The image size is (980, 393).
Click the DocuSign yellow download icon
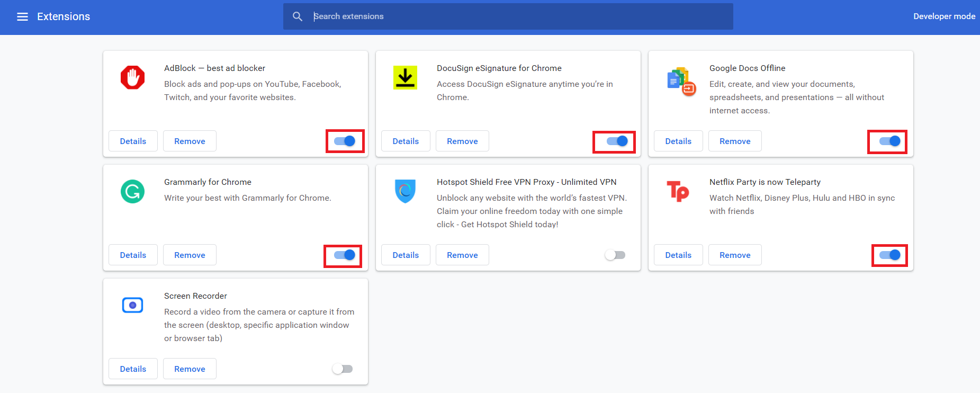tap(405, 77)
